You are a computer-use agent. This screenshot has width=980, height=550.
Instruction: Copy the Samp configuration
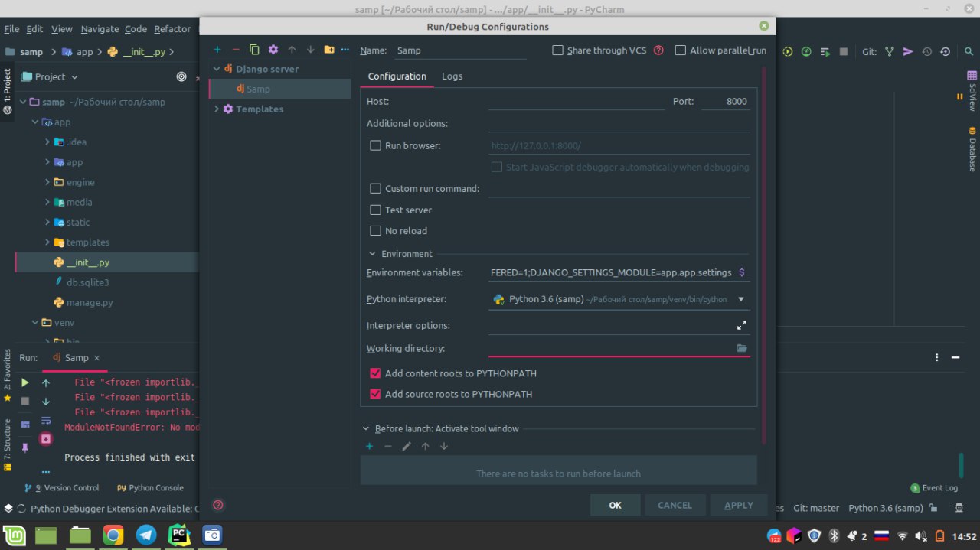tap(254, 50)
